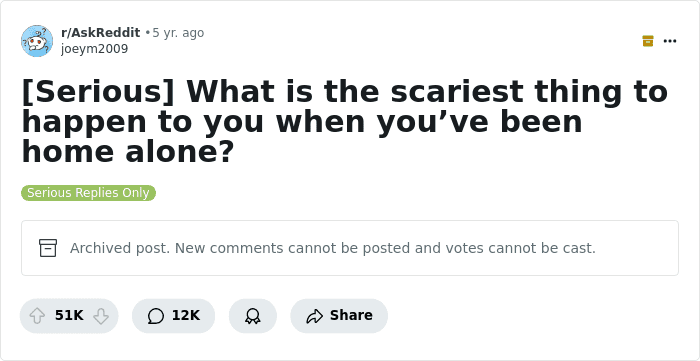
Task: Click the Share arrow icon
Action: tap(314, 316)
